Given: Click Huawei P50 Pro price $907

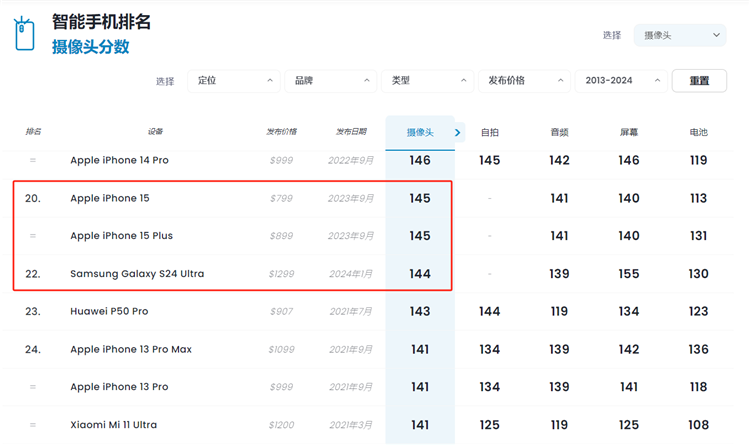Looking at the screenshot, I should 281,312.
